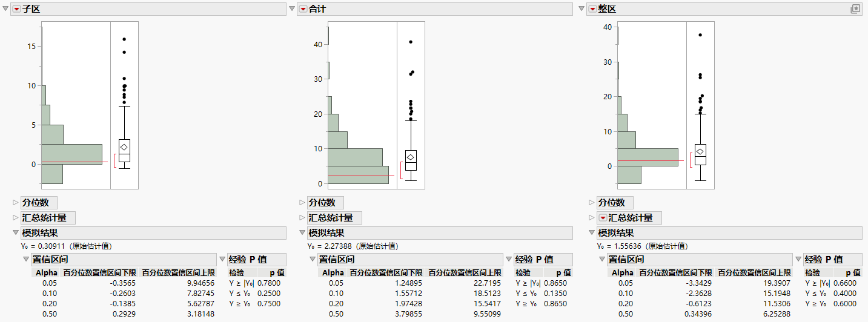Select lower limit value 0.34396 in 整区
Screen dimensions: 868x322
697,314
